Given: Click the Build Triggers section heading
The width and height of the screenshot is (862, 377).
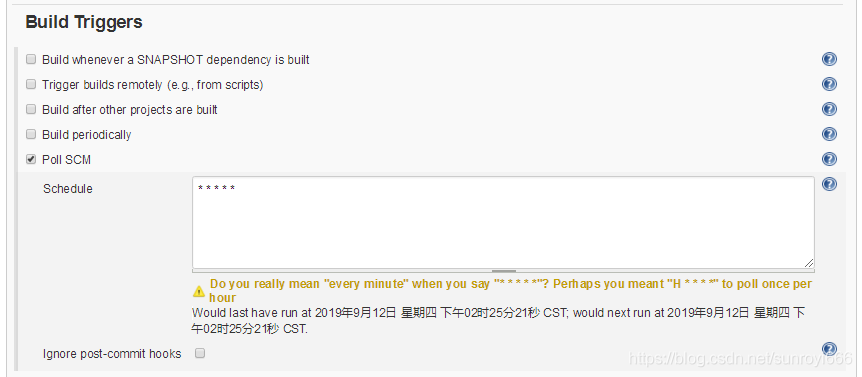Looking at the screenshot, I should tap(84, 22).
